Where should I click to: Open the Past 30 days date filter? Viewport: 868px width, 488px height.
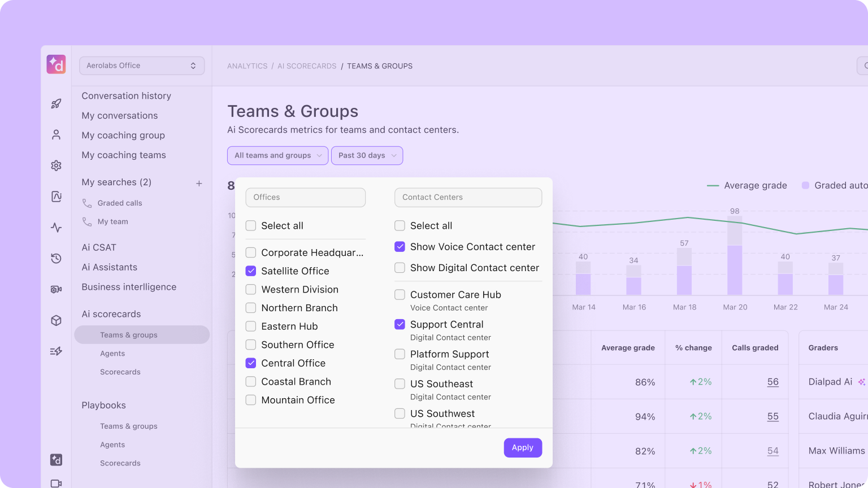(x=367, y=155)
